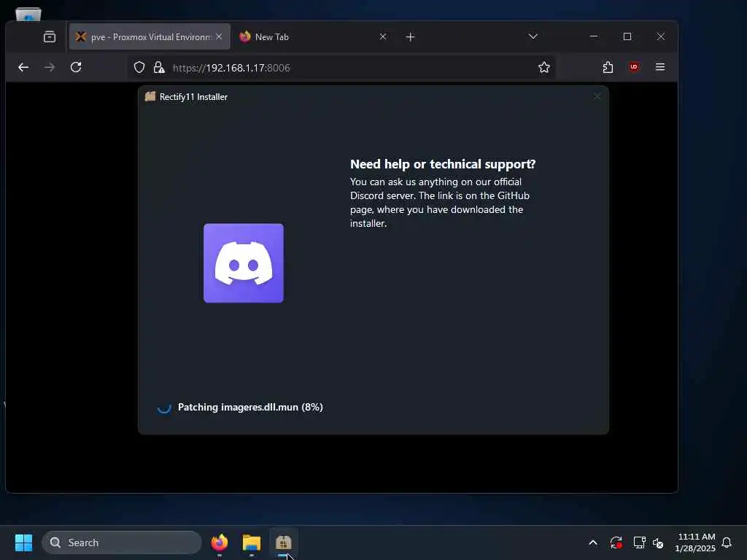Open the uBlock Origin extension icon
Screen dimensions: 747x560
[634, 67]
